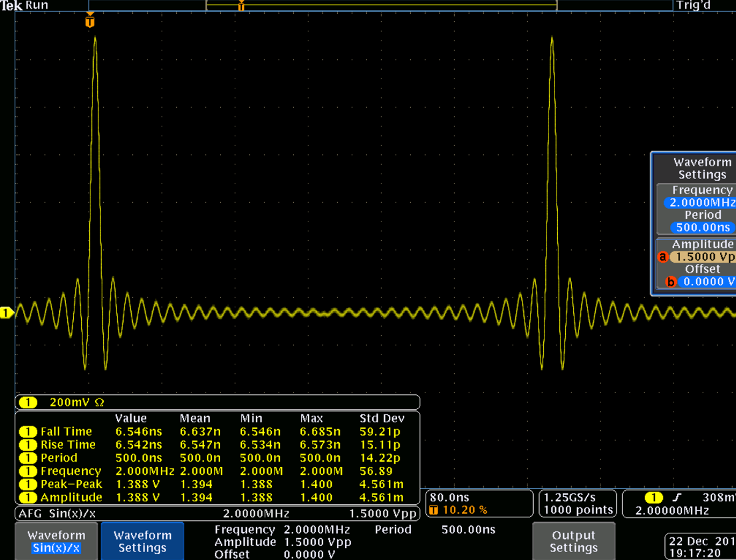Screen dimensions: 736x560
Task: Click the Period Std Dev value 14.22p
Action: (x=380, y=458)
